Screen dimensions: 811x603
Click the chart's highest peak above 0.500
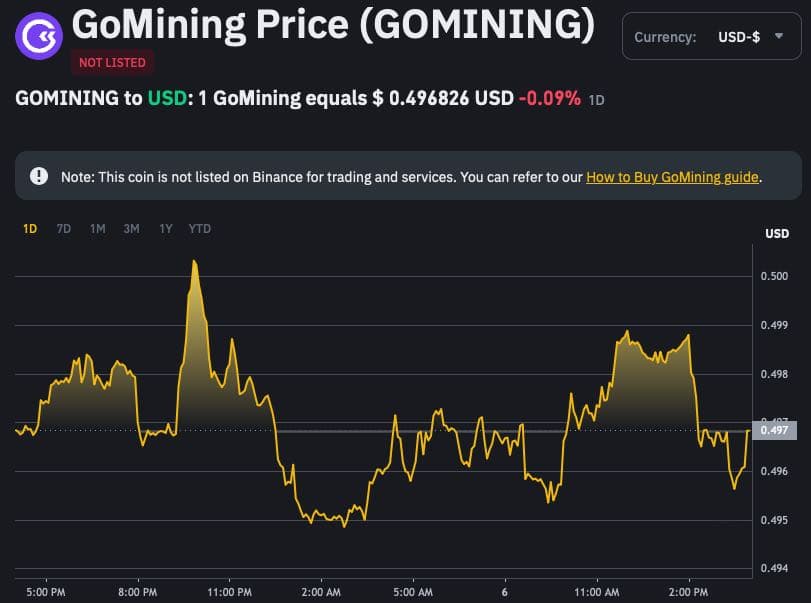point(194,262)
